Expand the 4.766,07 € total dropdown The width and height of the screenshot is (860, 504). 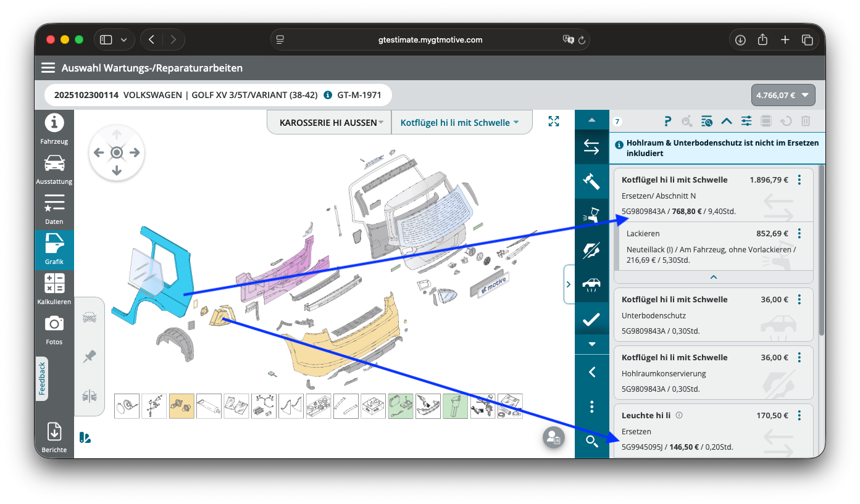click(x=783, y=95)
